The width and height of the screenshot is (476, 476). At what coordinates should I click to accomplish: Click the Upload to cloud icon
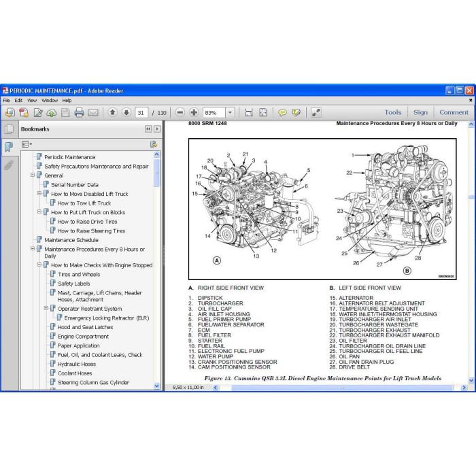coord(51,113)
